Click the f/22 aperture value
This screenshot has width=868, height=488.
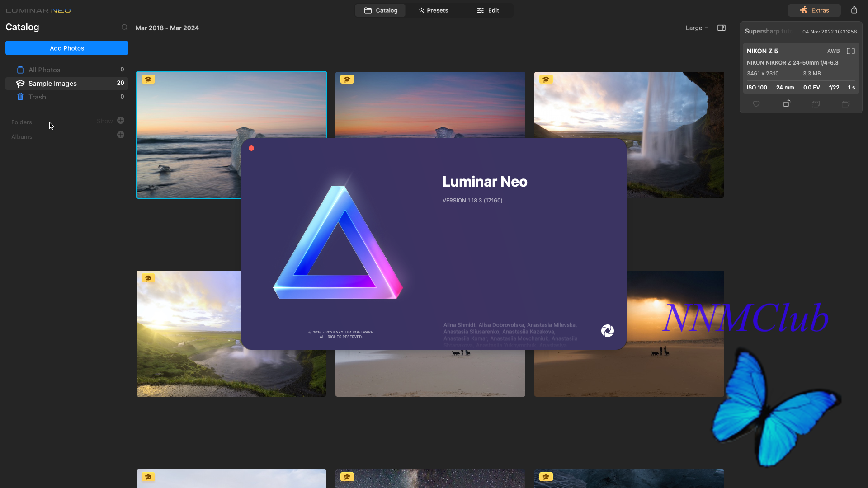[x=834, y=88]
